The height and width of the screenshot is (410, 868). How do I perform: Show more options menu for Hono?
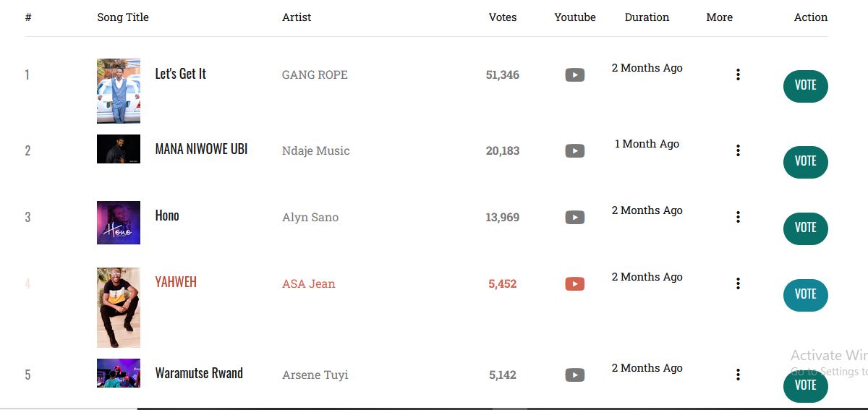point(738,217)
